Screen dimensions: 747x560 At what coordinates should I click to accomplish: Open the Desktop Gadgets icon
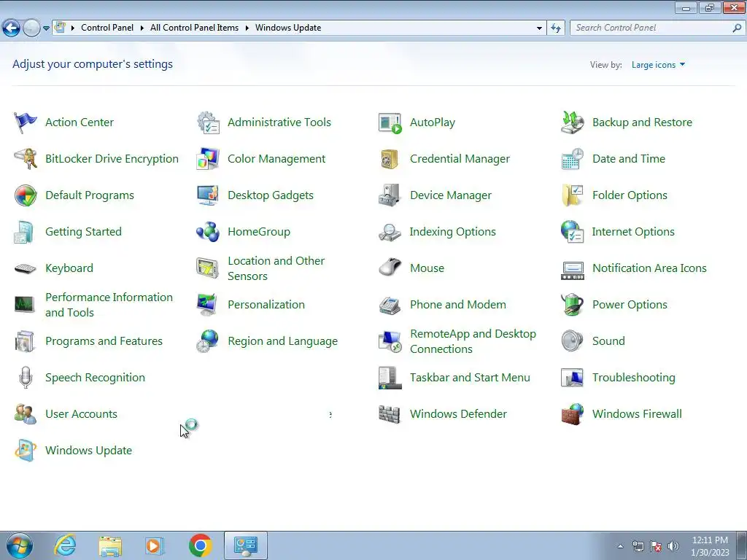pos(208,195)
